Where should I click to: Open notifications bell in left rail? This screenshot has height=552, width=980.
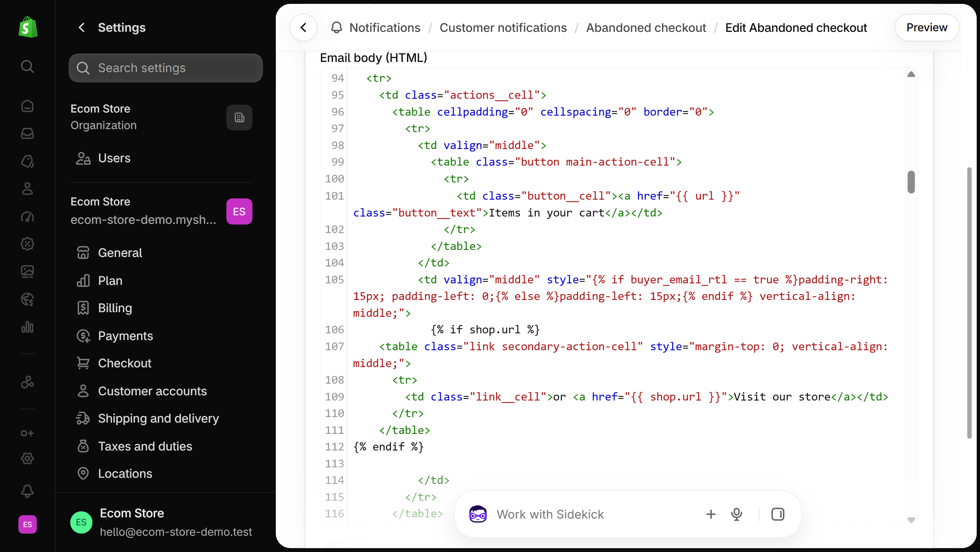pos(27,491)
